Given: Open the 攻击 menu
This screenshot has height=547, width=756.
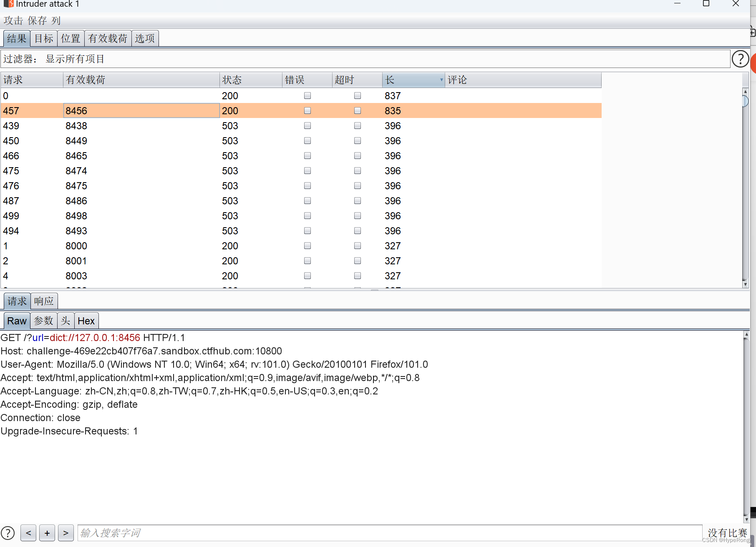Looking at the screenshot, I should 13,20.
